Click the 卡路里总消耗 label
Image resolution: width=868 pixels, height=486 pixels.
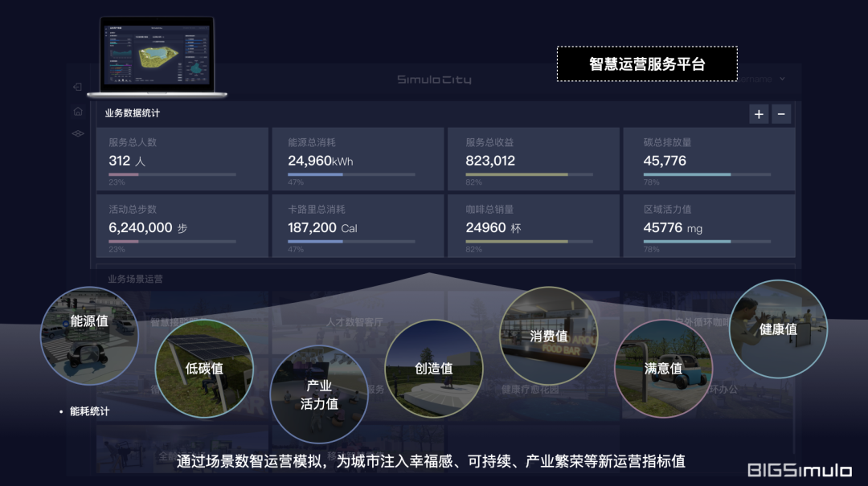click(x=316, y=209)
